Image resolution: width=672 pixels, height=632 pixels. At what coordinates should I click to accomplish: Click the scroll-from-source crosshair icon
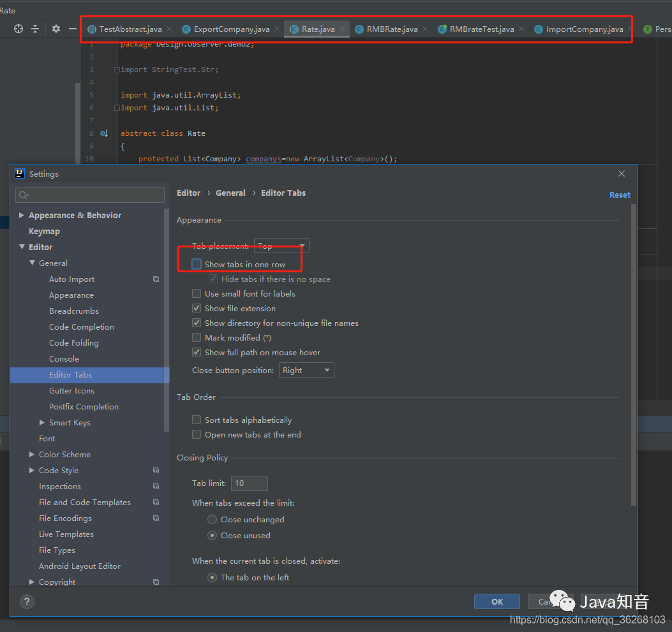click(x=19, y=29)
